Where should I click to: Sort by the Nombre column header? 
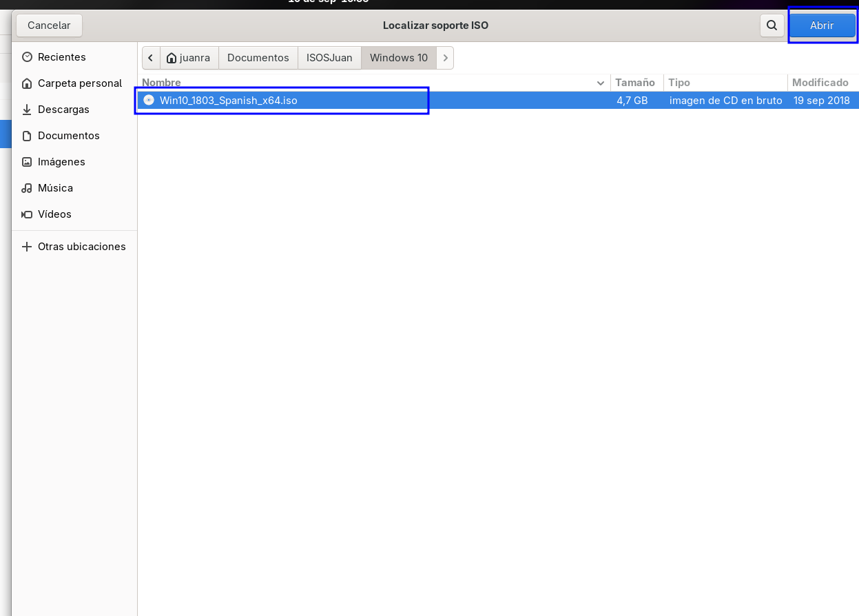374,83
